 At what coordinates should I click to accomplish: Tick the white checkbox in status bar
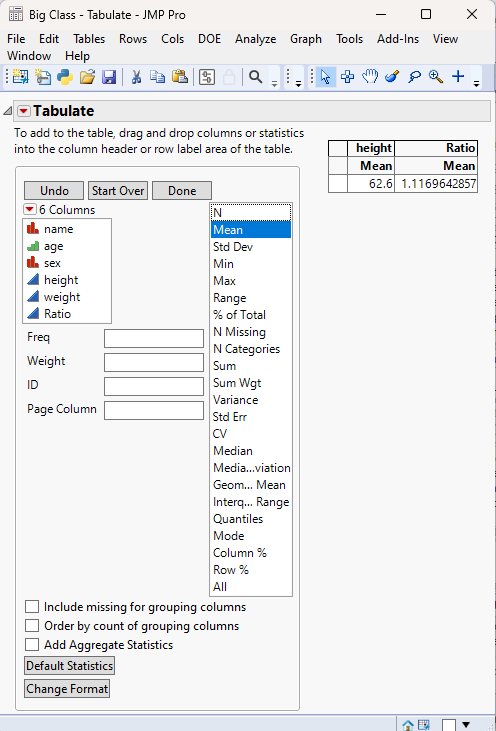coord(448,725)
